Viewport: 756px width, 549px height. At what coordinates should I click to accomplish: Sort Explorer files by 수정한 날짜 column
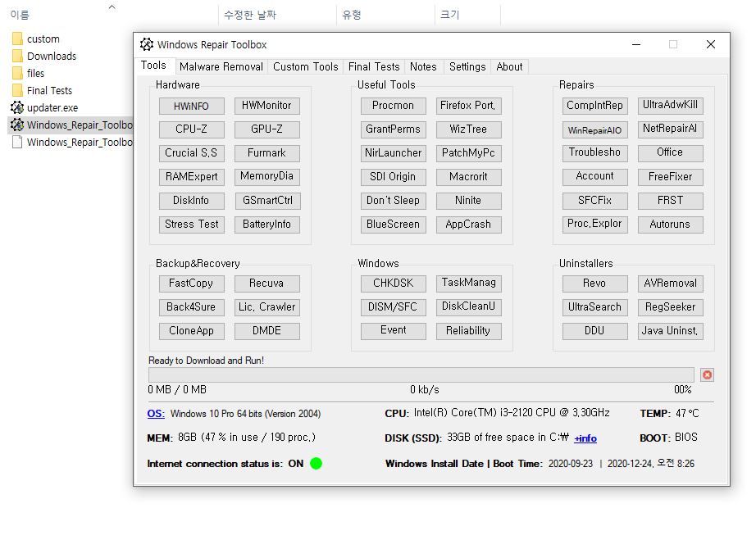click(x=250, y=15)
